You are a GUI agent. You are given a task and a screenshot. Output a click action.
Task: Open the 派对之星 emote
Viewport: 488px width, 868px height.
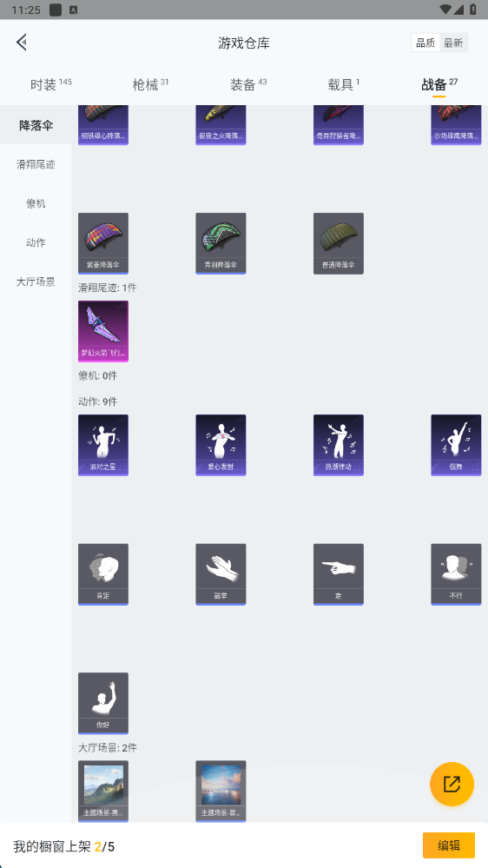point(103,445)
